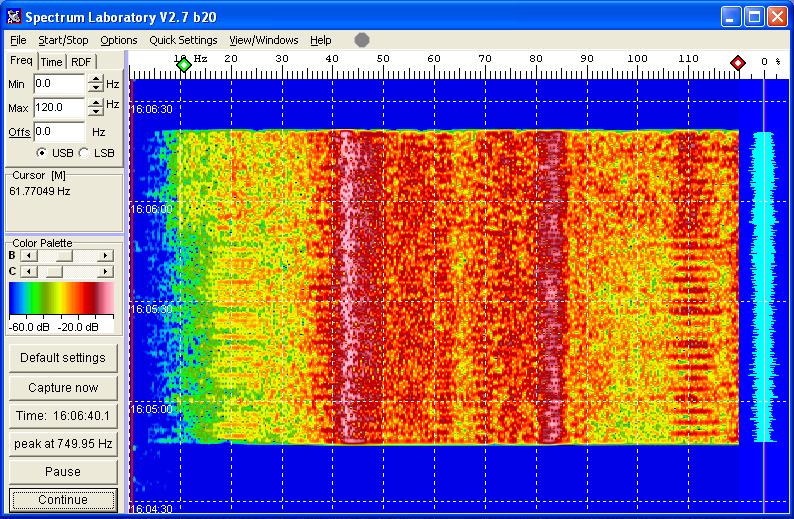Click the 100 Hz mark on frequency scale

(x=637, y=59)
